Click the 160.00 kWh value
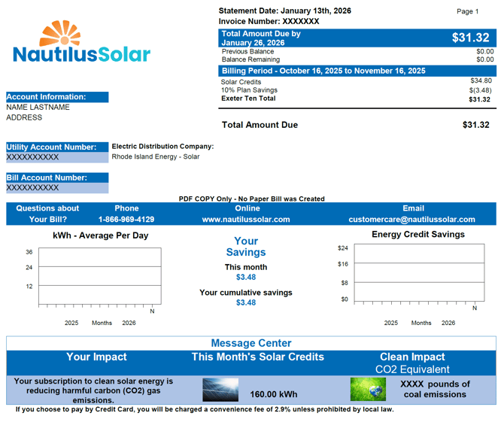 click(x=274, y=394)
